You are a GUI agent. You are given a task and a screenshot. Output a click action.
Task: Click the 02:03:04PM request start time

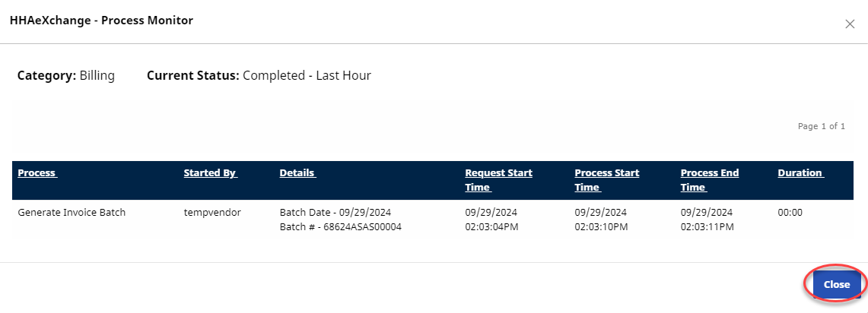click(493, 226)
